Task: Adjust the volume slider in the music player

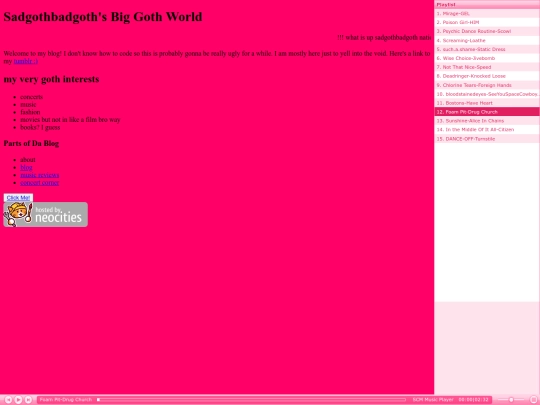Action: coord(511,399)
